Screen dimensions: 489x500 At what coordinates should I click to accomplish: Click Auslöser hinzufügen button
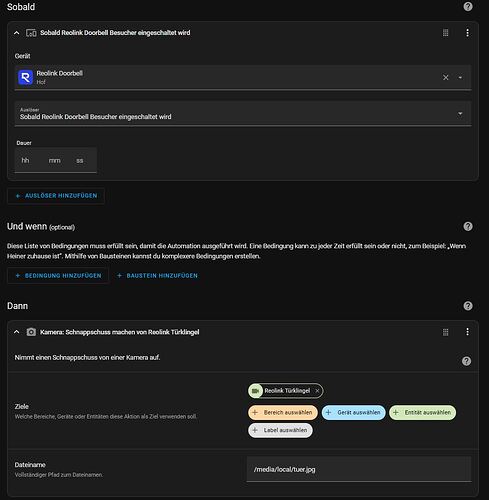click(x=56, y=196)
